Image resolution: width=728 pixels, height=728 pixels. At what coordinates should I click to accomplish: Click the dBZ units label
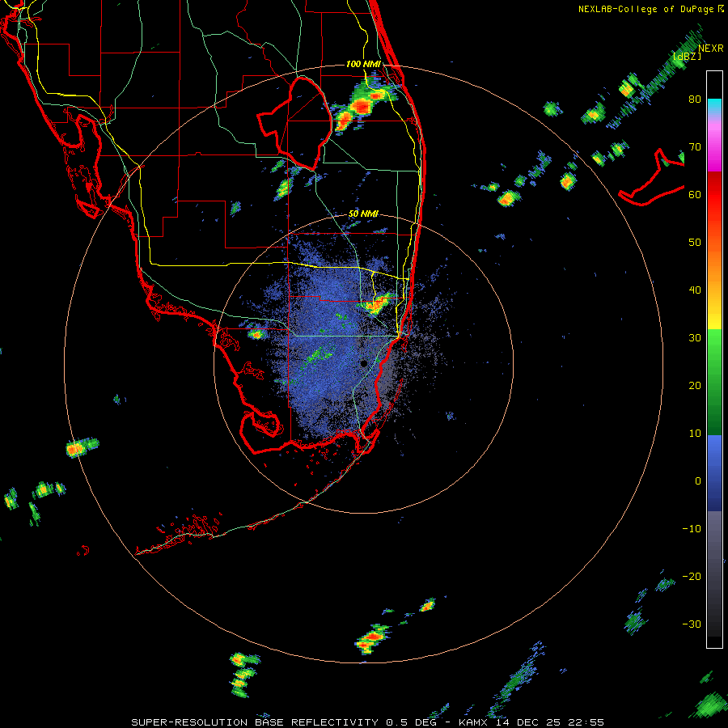click(687, 57)
